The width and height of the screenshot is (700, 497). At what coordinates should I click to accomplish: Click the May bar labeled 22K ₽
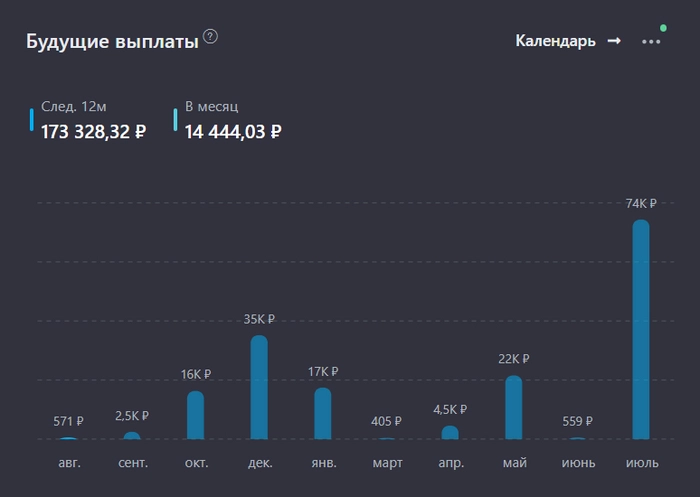coord(514,407)
